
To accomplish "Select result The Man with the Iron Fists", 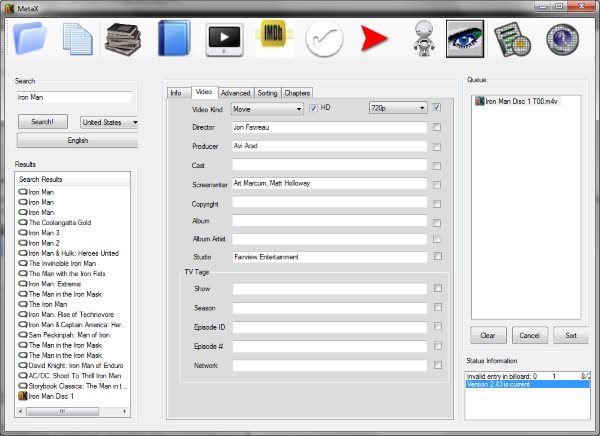I will 62,274.
